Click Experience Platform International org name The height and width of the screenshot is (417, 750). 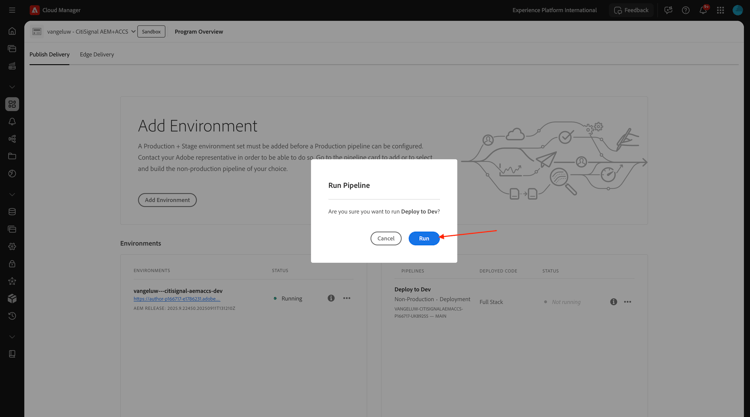[554, 10]
